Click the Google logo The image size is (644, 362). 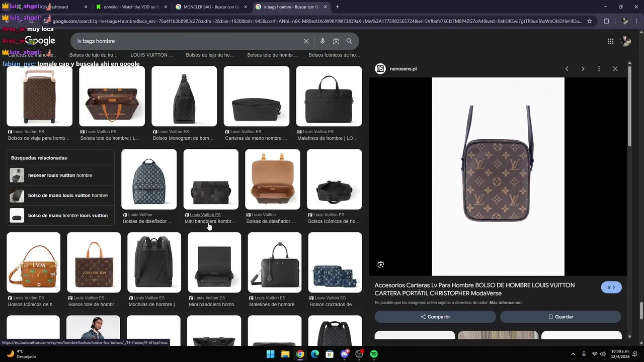click(40, 41)
